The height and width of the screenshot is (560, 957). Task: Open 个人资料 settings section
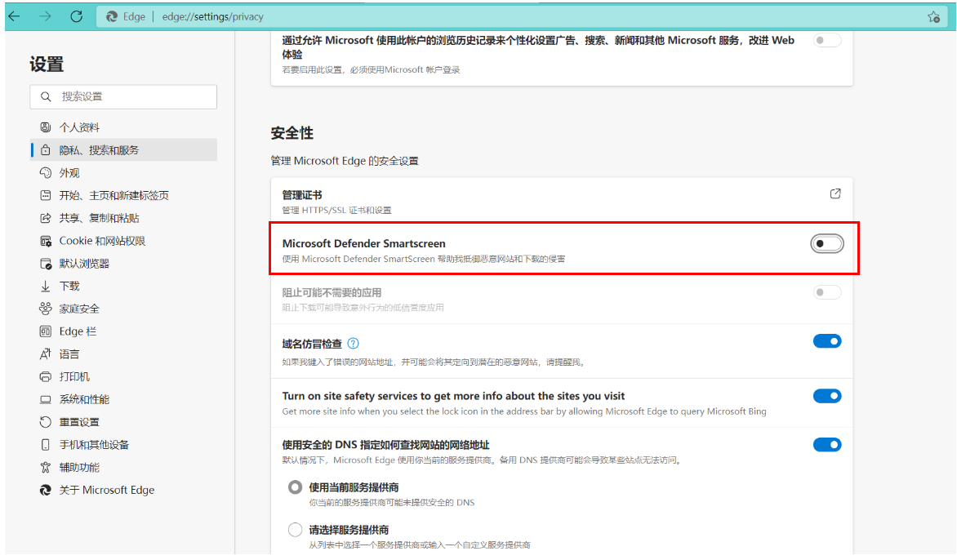[123, 127]
